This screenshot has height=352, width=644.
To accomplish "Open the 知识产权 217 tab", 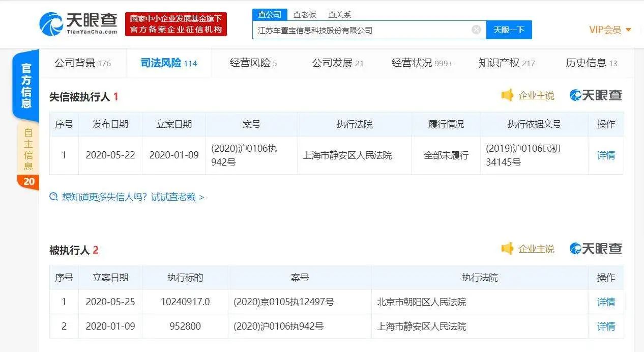I will [x=507, y=63].
